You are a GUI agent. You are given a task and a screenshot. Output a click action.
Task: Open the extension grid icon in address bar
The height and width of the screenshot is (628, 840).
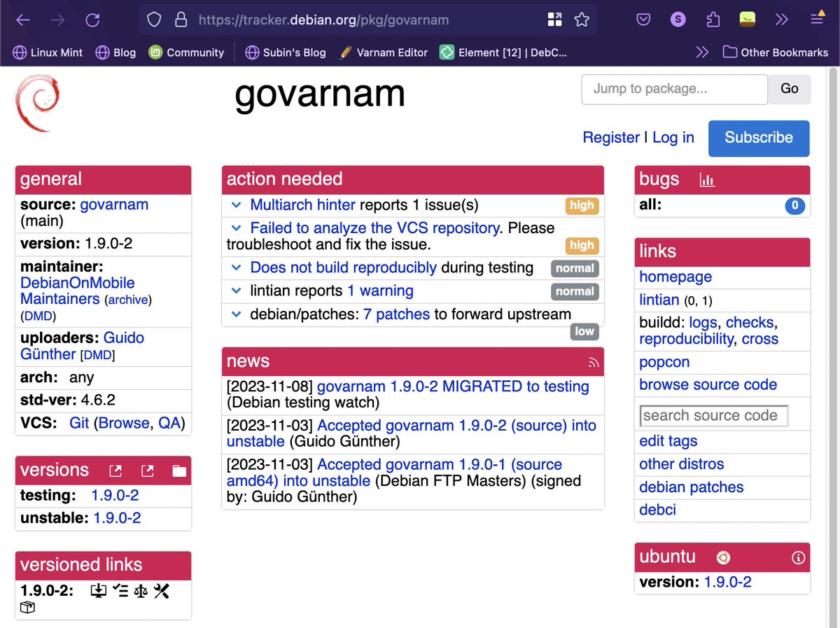pos(554,20)
